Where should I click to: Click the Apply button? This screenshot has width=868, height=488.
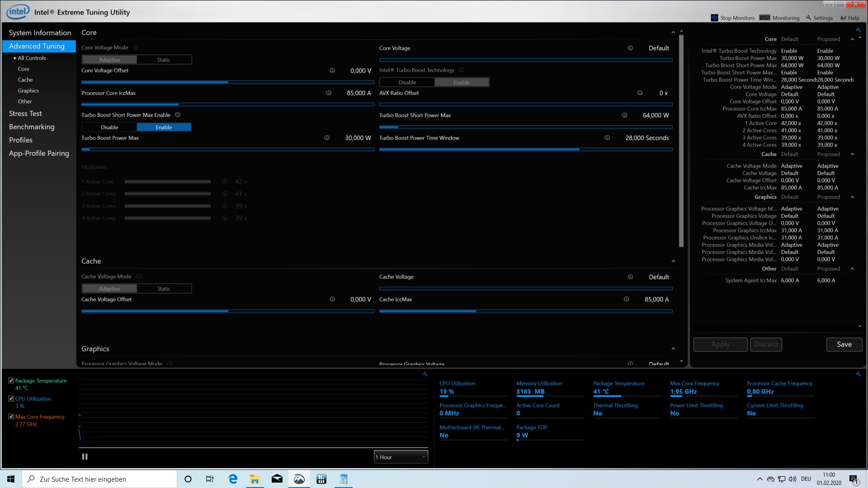pos(720,344)
